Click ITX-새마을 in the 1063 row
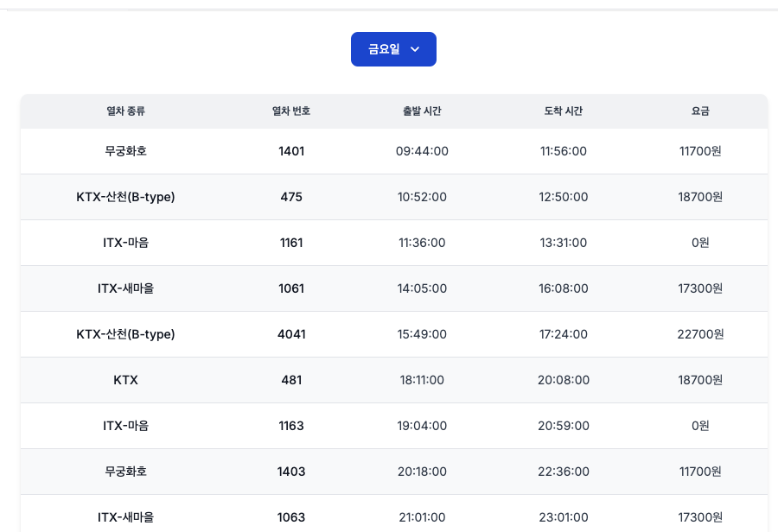Viewport: 778px width, 532px height. 125,517
